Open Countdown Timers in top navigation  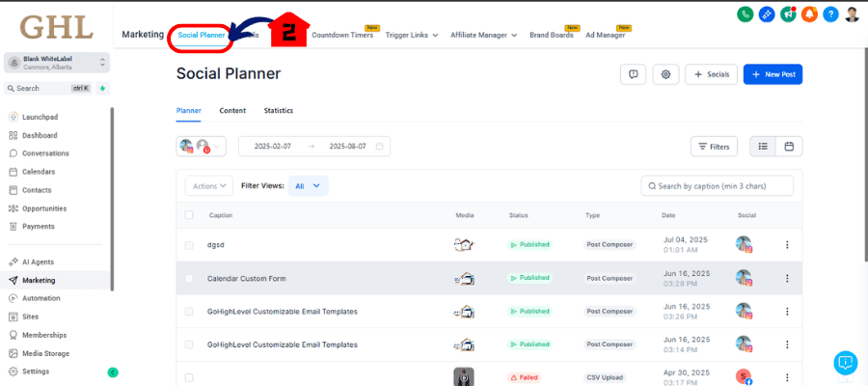coord(342,35)
